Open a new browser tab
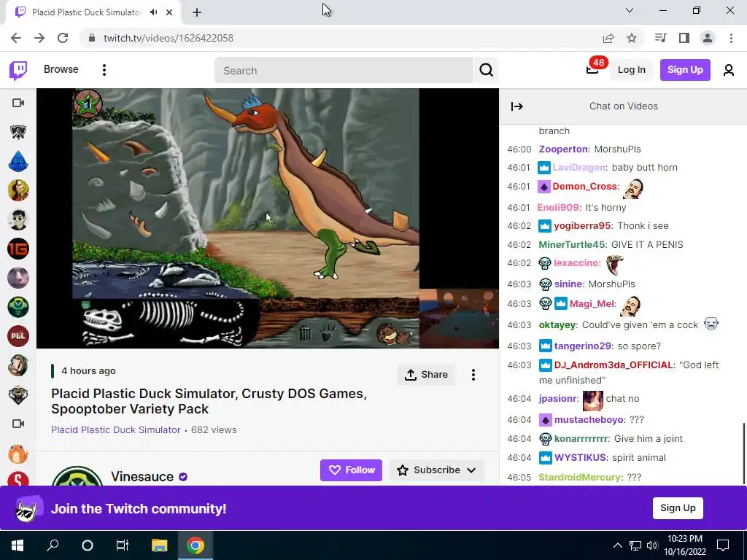This screenshot has width=747, height=560. click(x=197, y=12)
